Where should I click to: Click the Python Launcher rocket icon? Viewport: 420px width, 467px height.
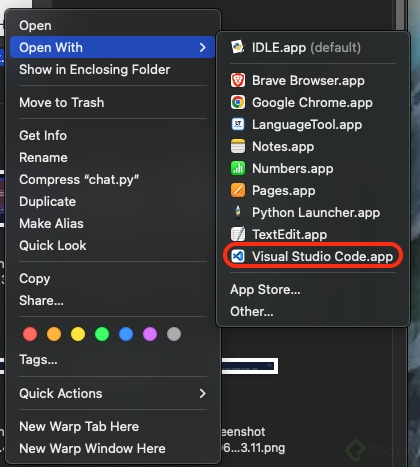pos(238,212)
